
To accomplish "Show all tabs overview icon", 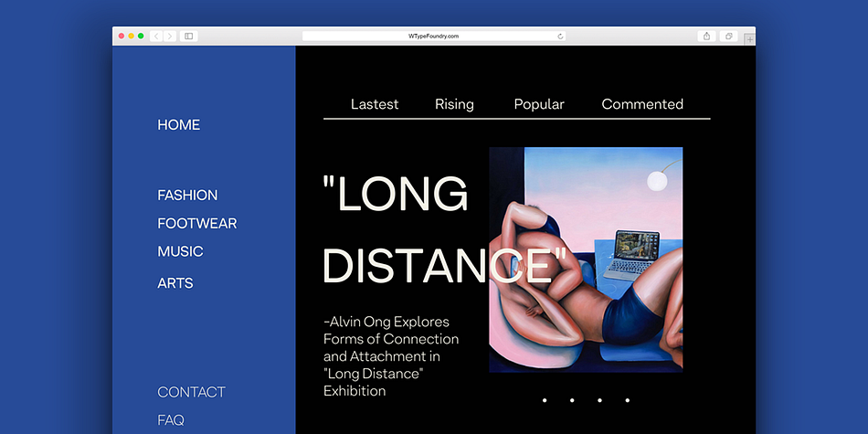I will click(728, 36).
